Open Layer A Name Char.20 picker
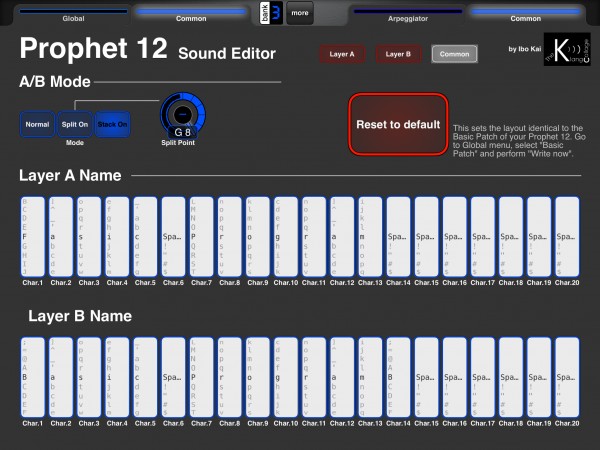 tap(567, 237)
